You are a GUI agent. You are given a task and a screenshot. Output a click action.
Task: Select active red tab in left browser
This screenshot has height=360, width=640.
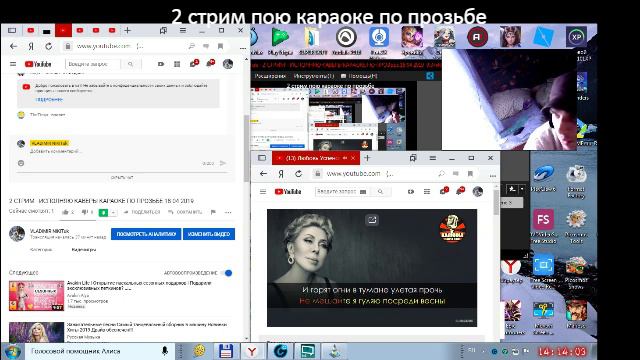click(x=63, y=31)
